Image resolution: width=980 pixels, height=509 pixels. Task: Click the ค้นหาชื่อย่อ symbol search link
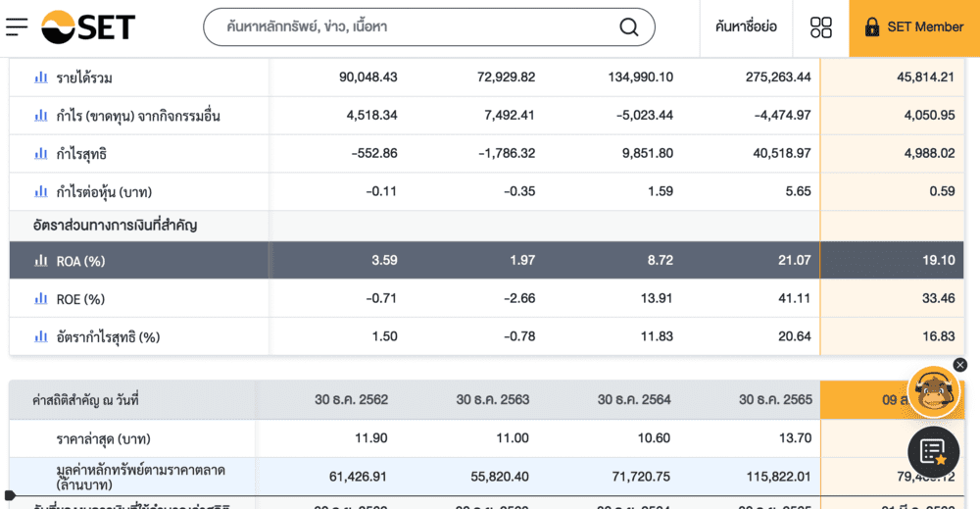[x=746, y=27]
